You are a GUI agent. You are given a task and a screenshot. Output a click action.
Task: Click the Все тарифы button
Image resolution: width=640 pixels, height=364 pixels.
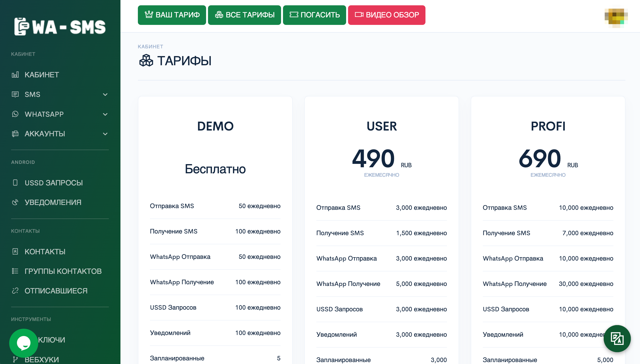click(244, 15)
